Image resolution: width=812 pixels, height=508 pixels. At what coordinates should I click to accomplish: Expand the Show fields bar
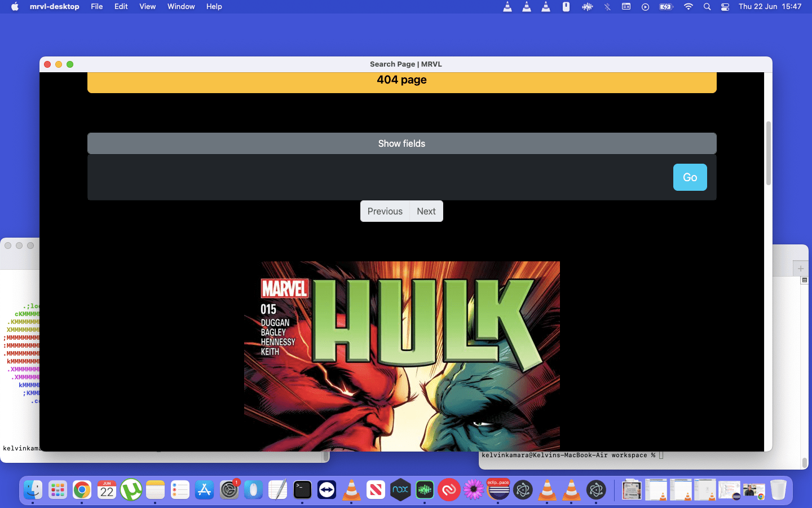click(402, 143)
